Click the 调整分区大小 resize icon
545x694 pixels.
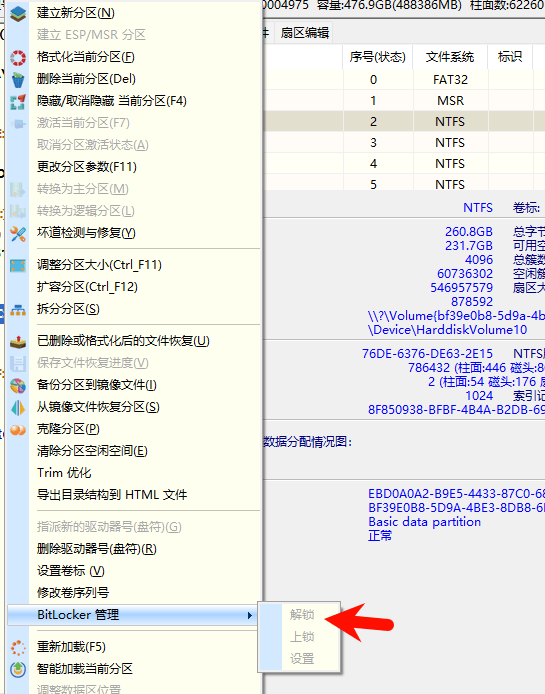(18, 266)
